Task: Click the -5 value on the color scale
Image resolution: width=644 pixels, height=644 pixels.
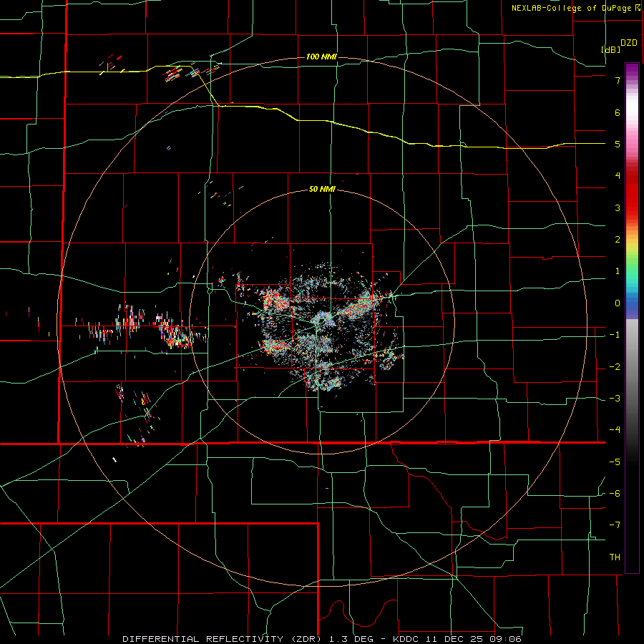Action: pos(615,462)
